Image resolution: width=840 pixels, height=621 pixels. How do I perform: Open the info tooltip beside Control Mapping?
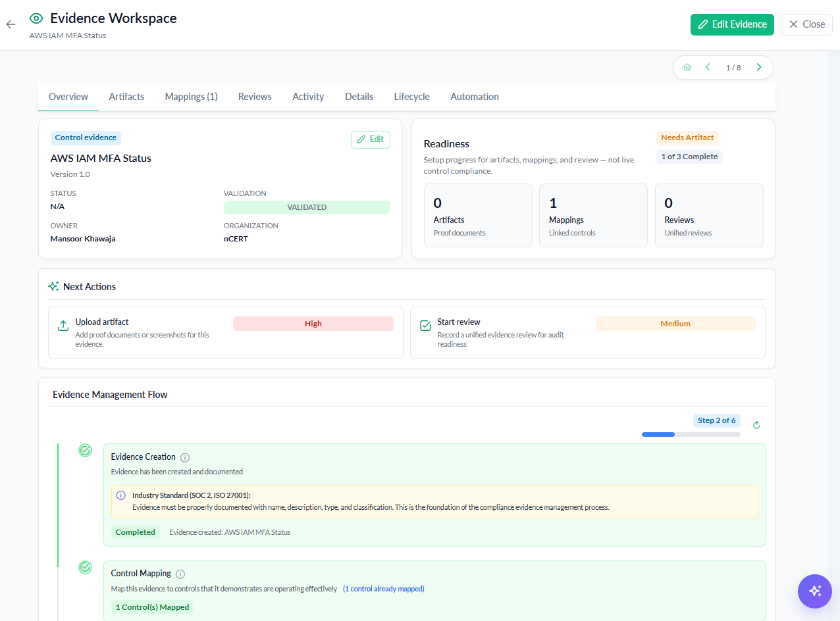click(180, 574)
